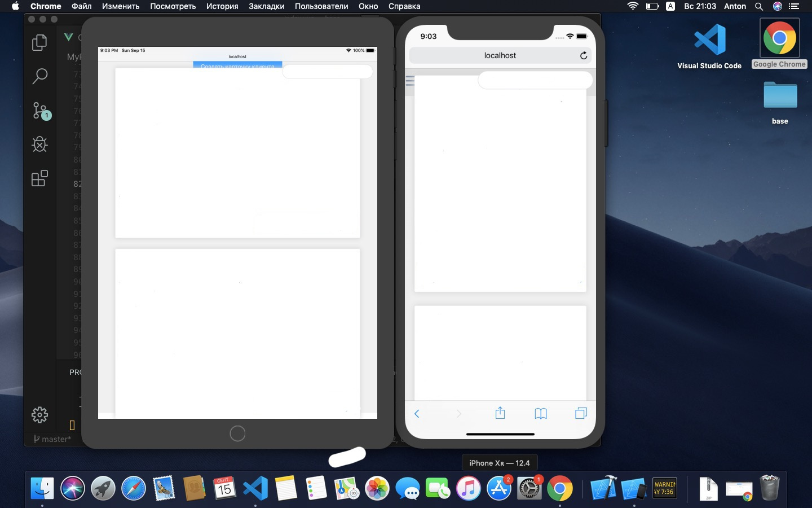Click the battery icon in menu bar
812x508 pixels.
coord(652,6)
